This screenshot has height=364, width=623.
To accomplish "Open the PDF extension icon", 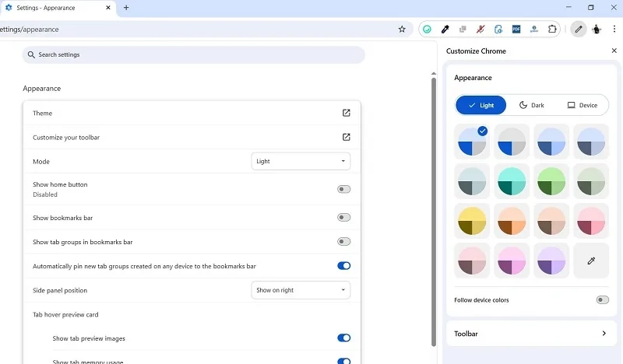I will point(516,29).
